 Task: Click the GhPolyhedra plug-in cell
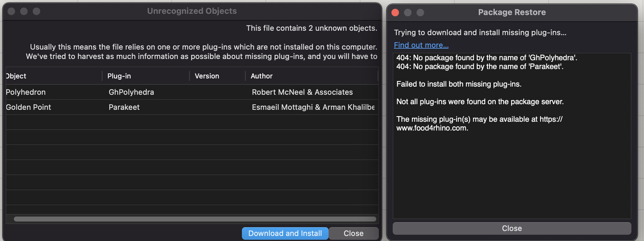click(131, 92)
